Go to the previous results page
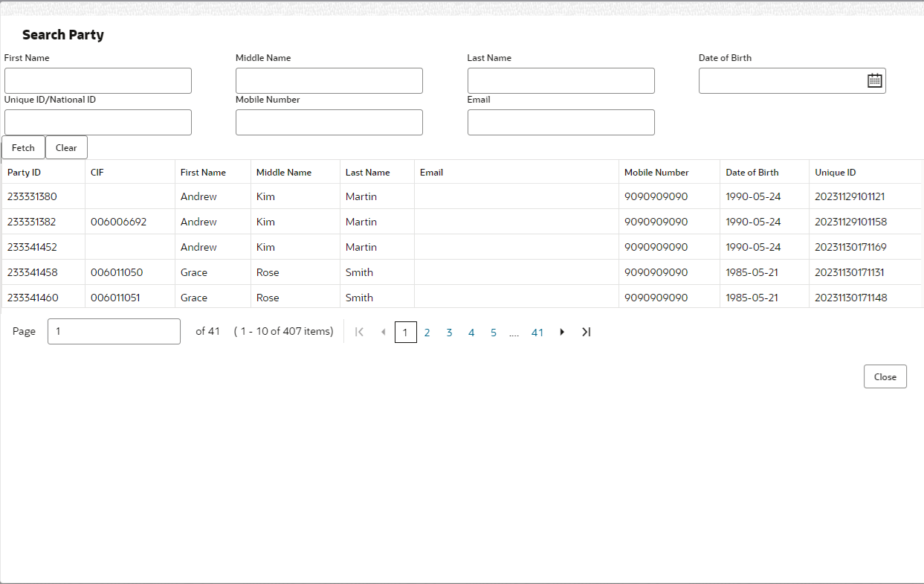924x584 pixels. [383, 332]
